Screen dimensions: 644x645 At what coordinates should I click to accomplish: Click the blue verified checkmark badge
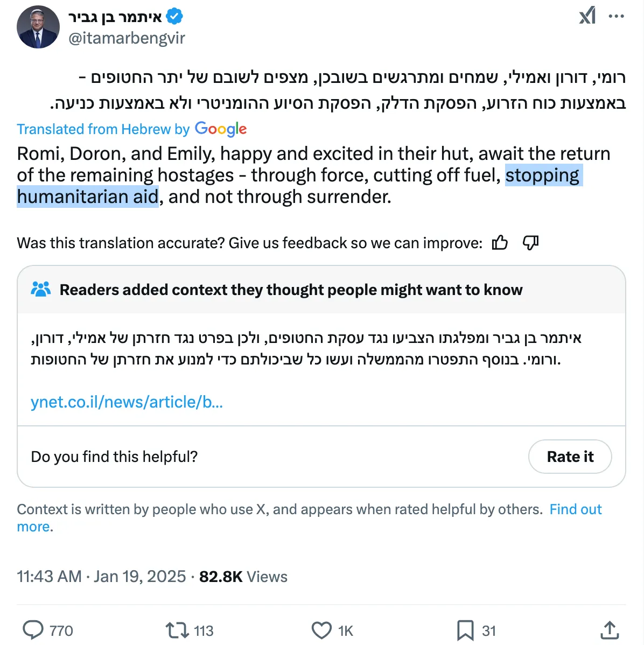point(174,17)
